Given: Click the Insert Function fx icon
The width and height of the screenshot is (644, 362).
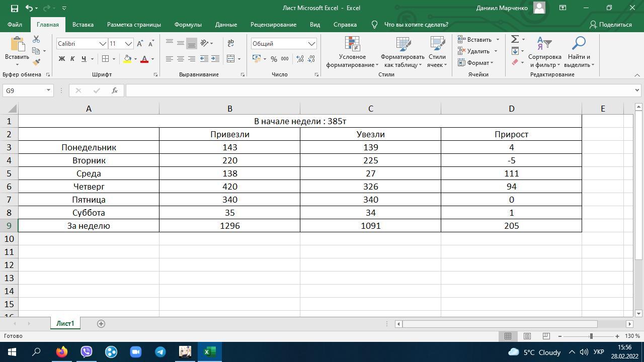Looking at the screenshot, I should [115, 90].
